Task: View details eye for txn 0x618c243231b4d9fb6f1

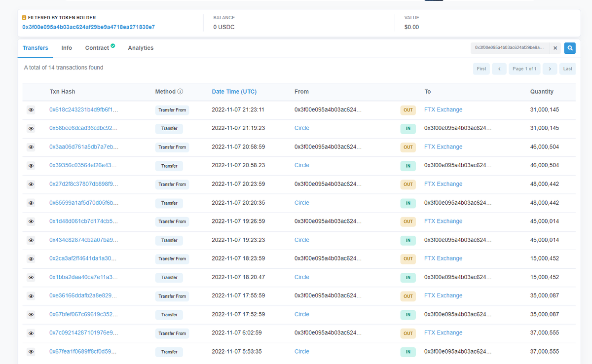Action: [x=31, y=110]
